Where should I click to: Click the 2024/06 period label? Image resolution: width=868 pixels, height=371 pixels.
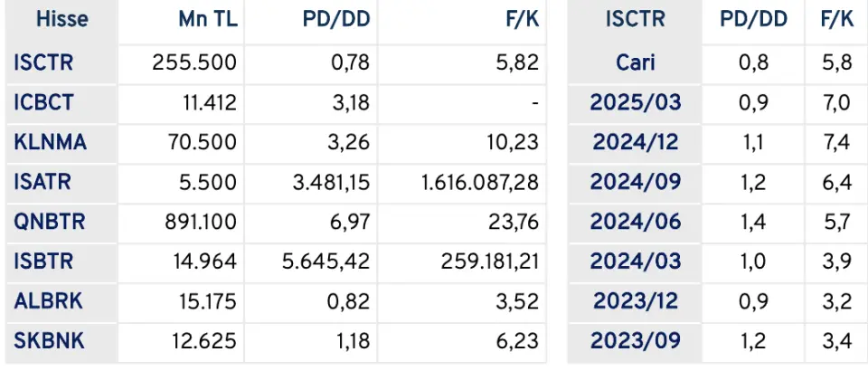tap(636, 222)
